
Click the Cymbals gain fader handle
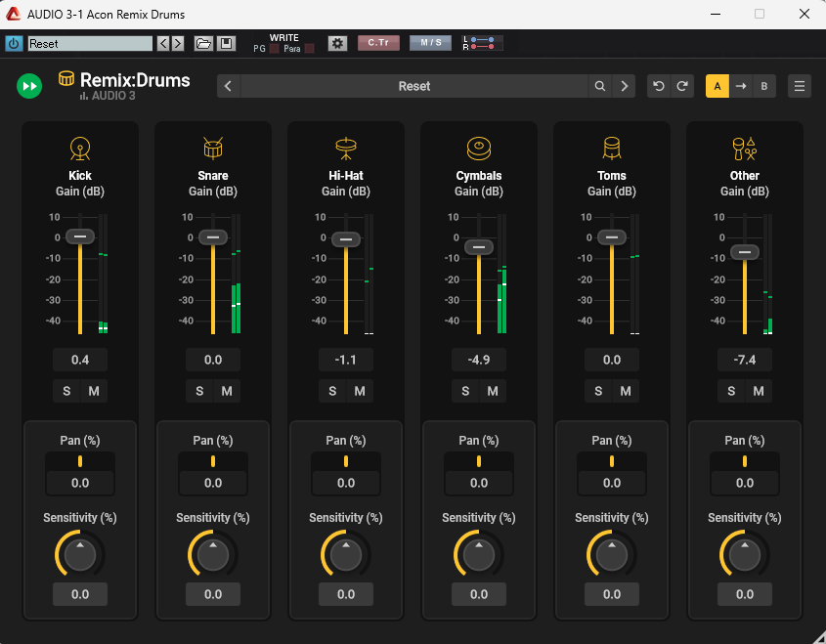coord(479,247)
